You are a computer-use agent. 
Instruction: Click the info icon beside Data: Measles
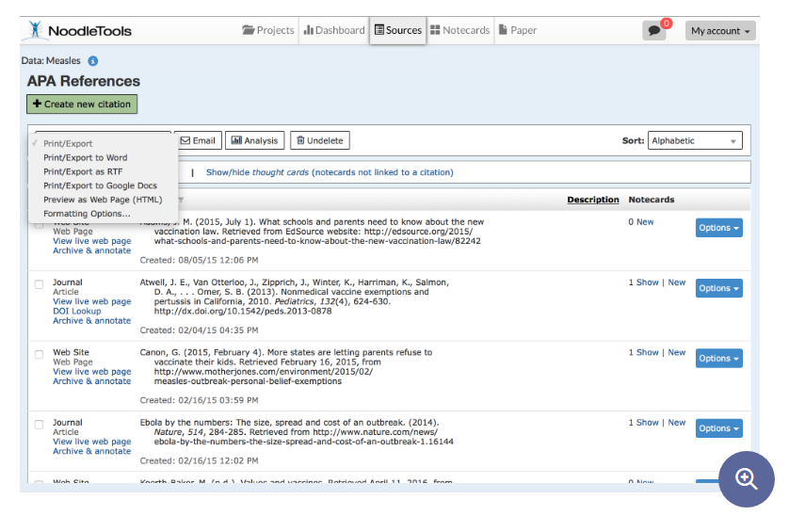[93, 61]
